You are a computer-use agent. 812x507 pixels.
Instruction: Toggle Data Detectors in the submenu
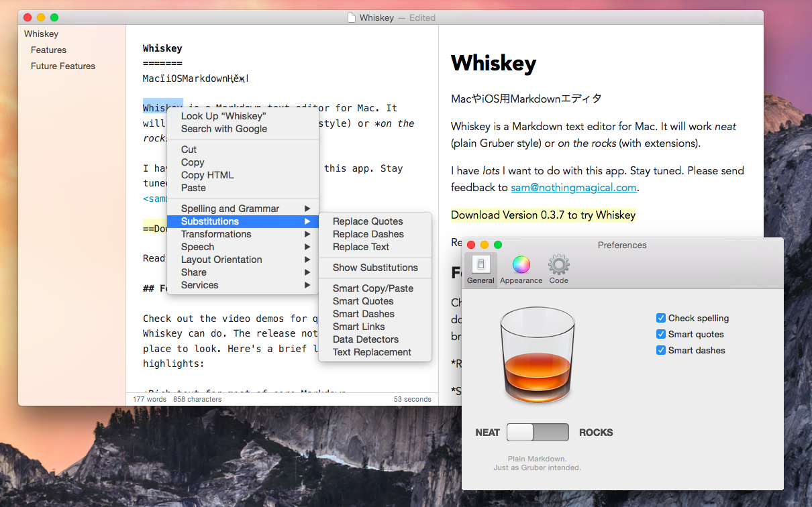tap(375, 339)
